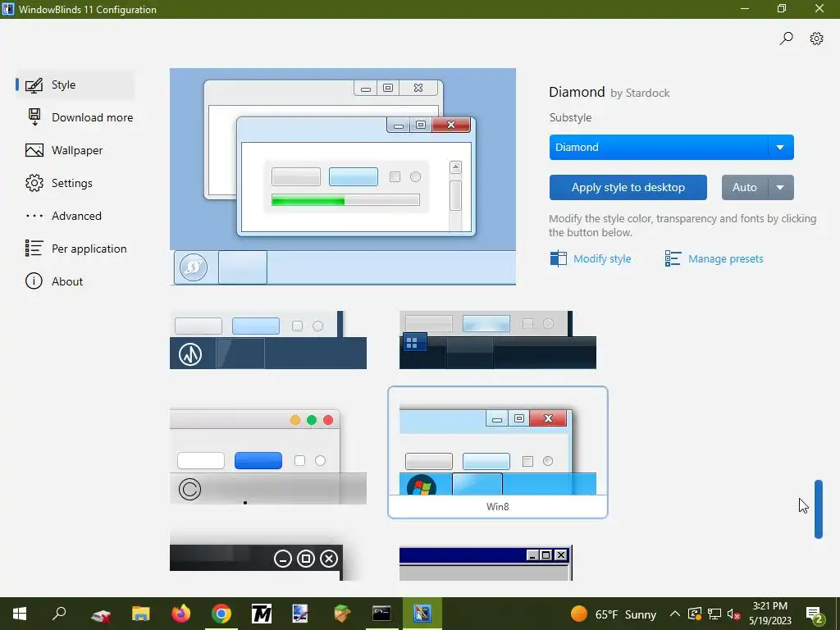This screenshot has width=840, height=630.
Task: Open the weather widget showing 65°F Sunny
Action: click(x=613, y=614)
